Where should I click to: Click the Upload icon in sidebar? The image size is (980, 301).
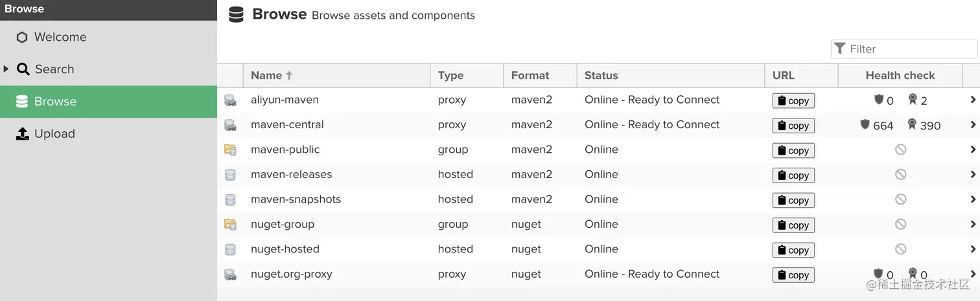pos(23,134)
